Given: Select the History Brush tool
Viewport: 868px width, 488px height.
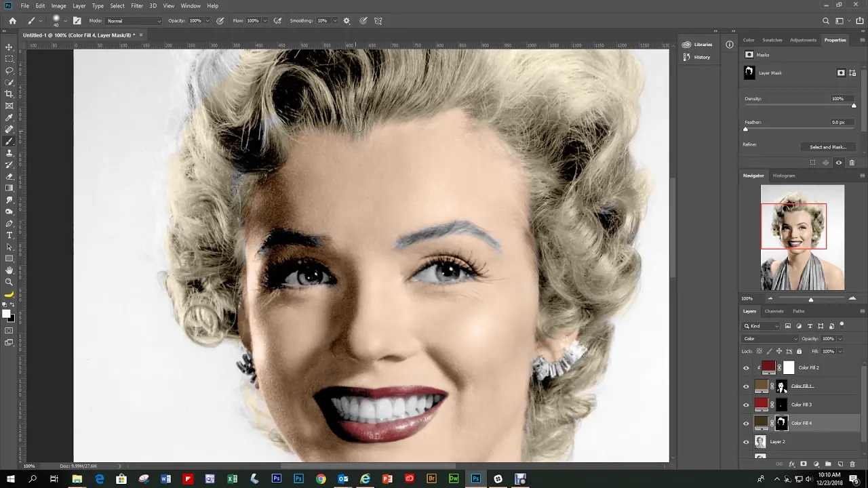Looking at the screenshot, I should coord(9,165).
